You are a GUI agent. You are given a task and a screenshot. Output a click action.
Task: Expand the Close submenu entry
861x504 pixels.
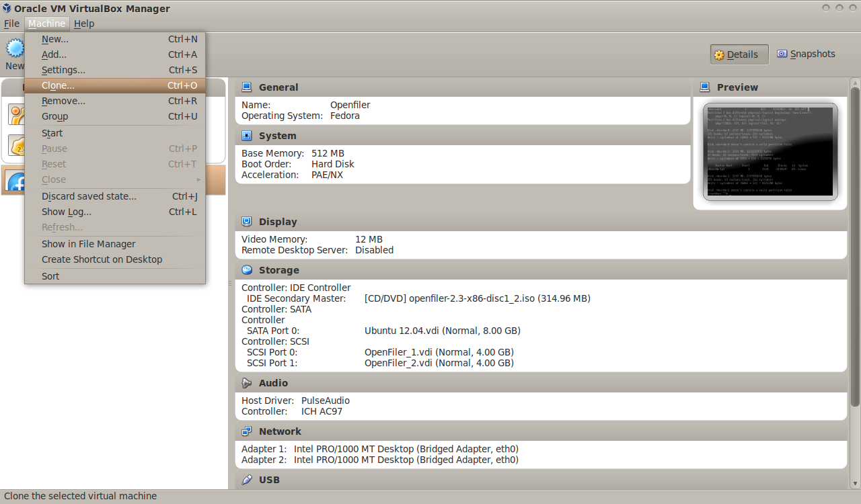[x=115, y=179]
